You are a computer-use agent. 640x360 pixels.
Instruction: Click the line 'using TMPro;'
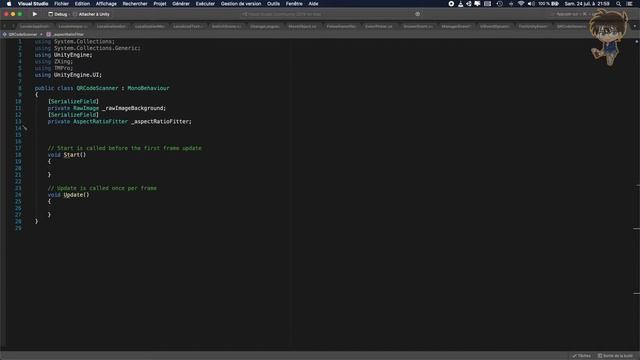pyautogui.click(x=53, y=68)
